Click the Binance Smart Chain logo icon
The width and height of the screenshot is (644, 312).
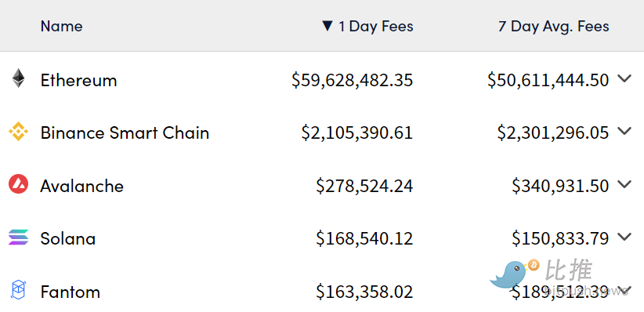(x=18, y=132)
